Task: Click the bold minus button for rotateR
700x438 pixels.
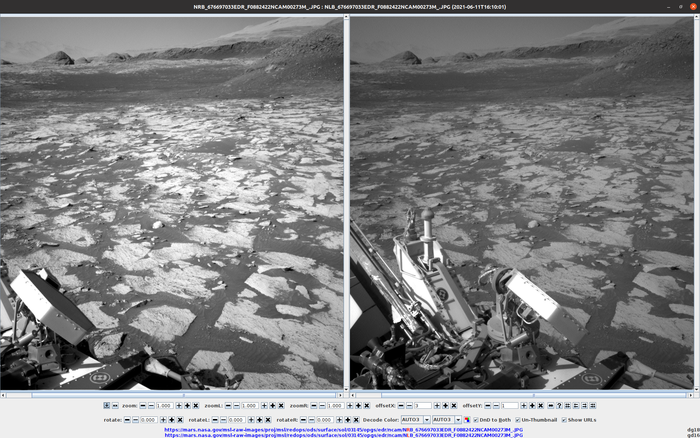Action: (303, 420)
